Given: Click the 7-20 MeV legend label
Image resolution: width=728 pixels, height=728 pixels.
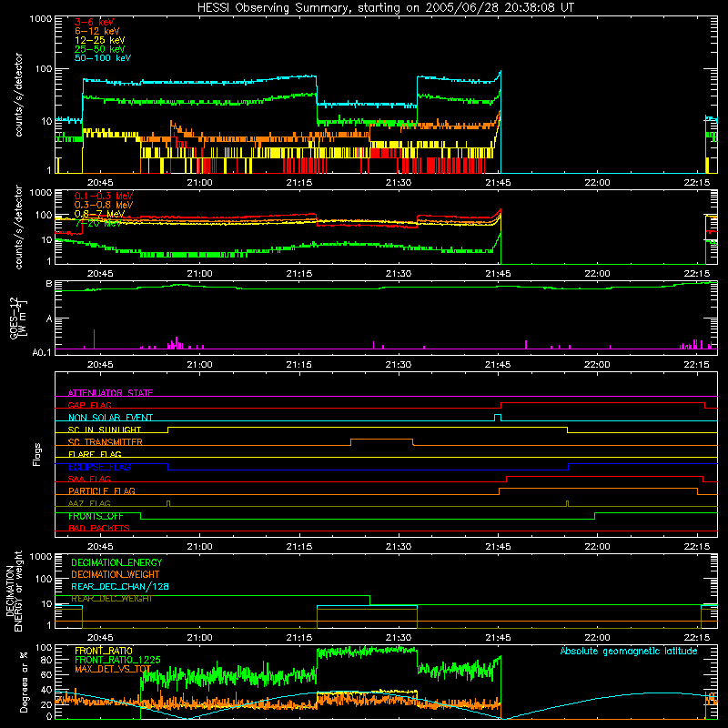Looking at the screenshot, I should pyautogui.click(x=98, y=223).
